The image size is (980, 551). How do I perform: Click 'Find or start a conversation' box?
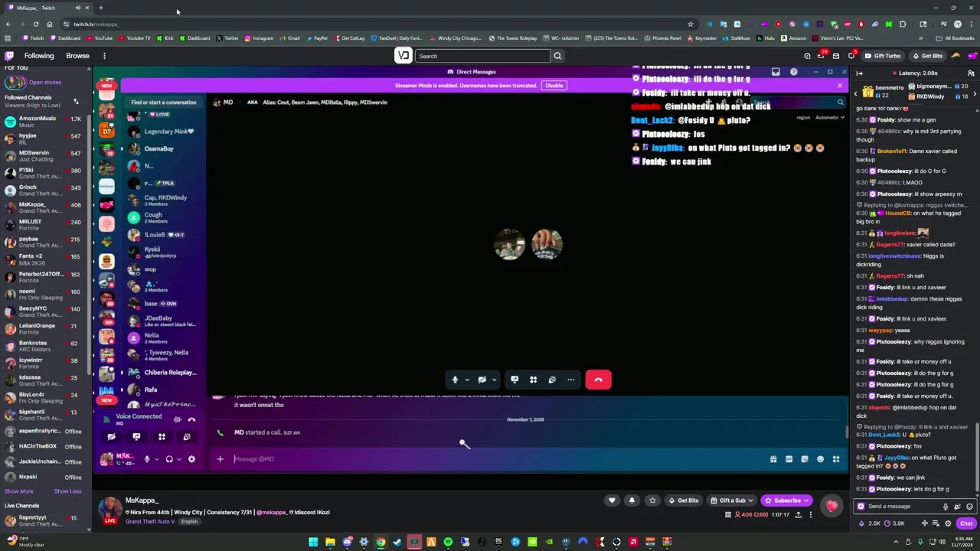(x=163, y=103)
